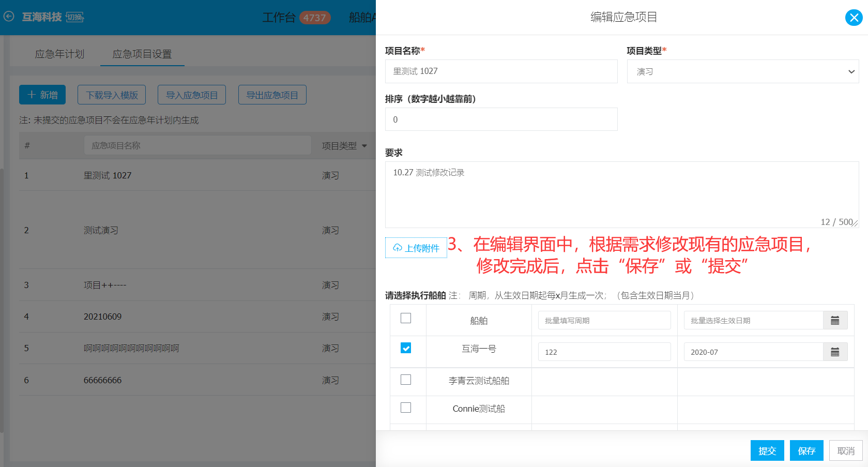Click the 取消 button
The height and width of the screenshot is (467, 868).
(x=846, y=450)
